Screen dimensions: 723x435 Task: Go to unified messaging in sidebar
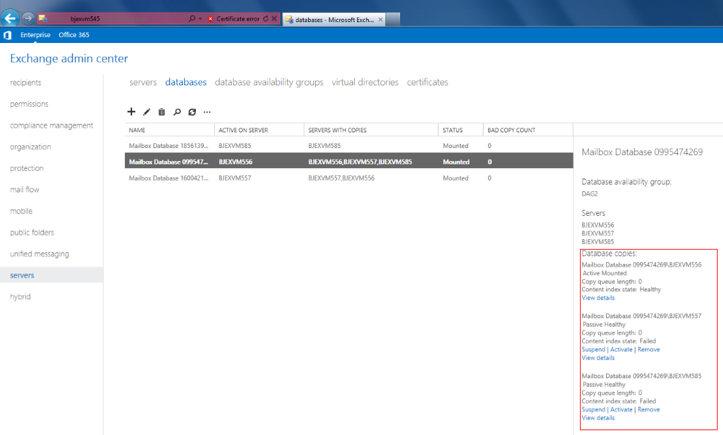(39, 254)
